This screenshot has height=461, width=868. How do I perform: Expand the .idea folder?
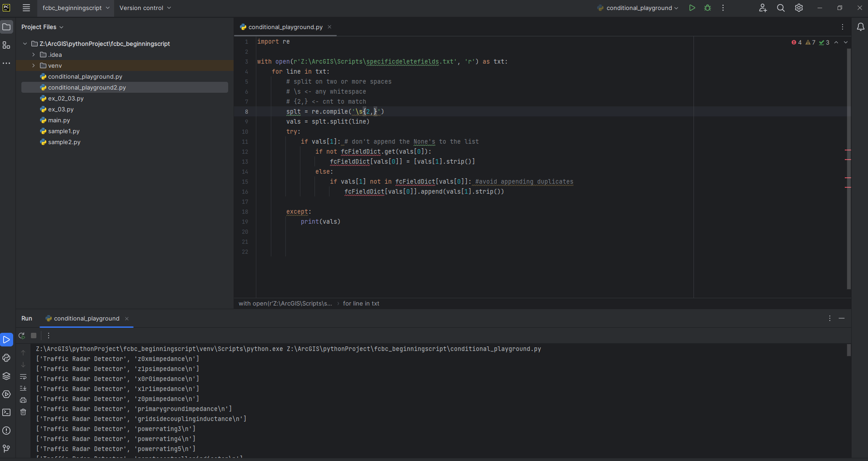pos(33,55)
